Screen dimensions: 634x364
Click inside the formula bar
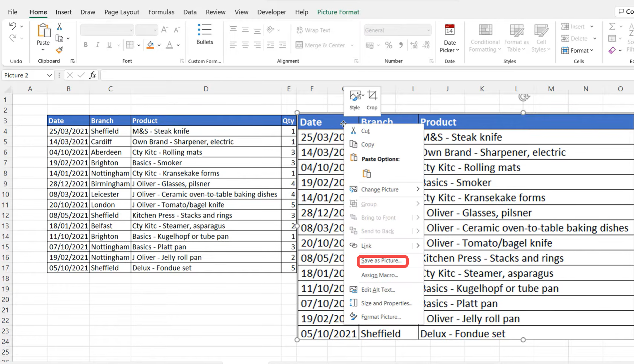367,75
